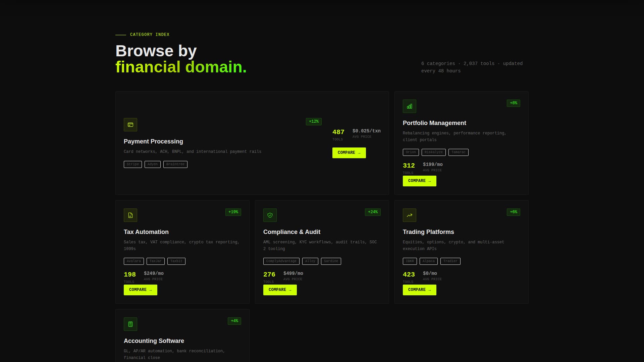Select the Adyen tag
The image size is (644, 362).
(153, 164)
